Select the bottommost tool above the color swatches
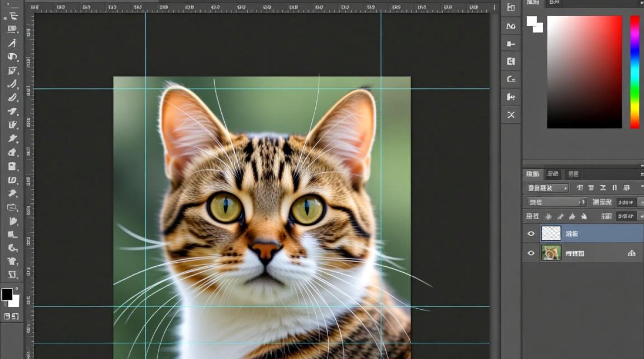This screenshot has width=644, height=359. [x=13, y=275]
